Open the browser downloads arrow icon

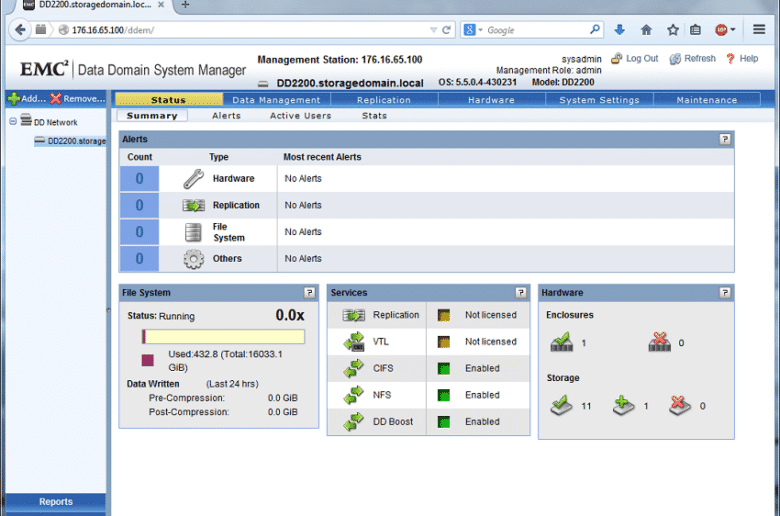(619, 30)
